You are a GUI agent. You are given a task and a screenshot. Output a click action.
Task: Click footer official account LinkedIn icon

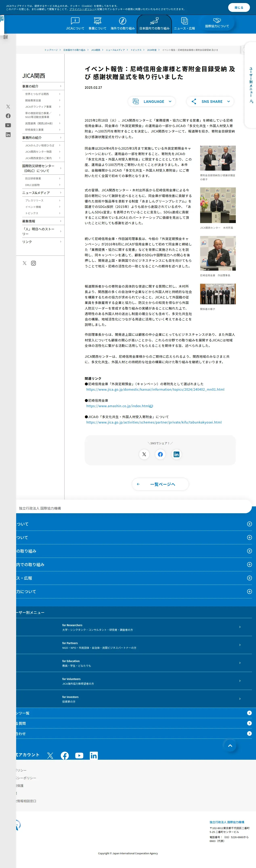94,755
